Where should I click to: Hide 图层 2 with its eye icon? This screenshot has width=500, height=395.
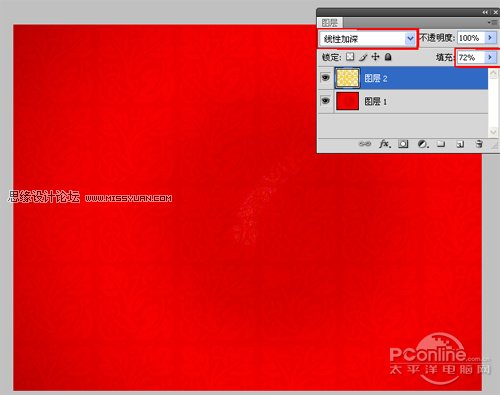[325, 78]
